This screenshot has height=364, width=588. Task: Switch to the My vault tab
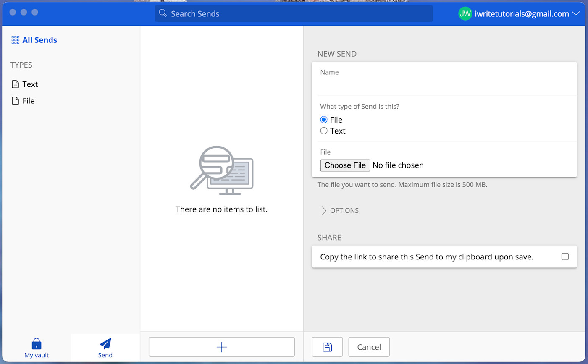37,347
